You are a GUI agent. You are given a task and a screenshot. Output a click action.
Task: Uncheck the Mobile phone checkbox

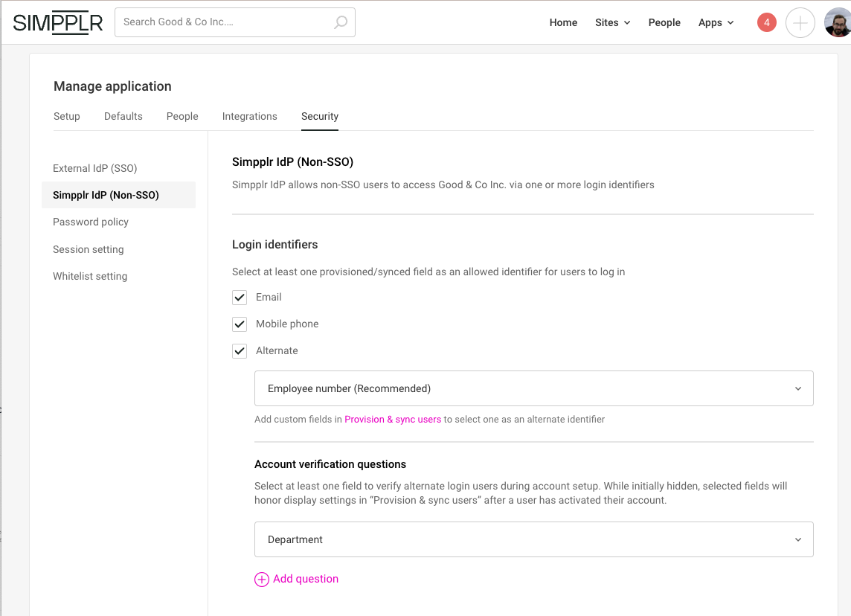point(240,324)
